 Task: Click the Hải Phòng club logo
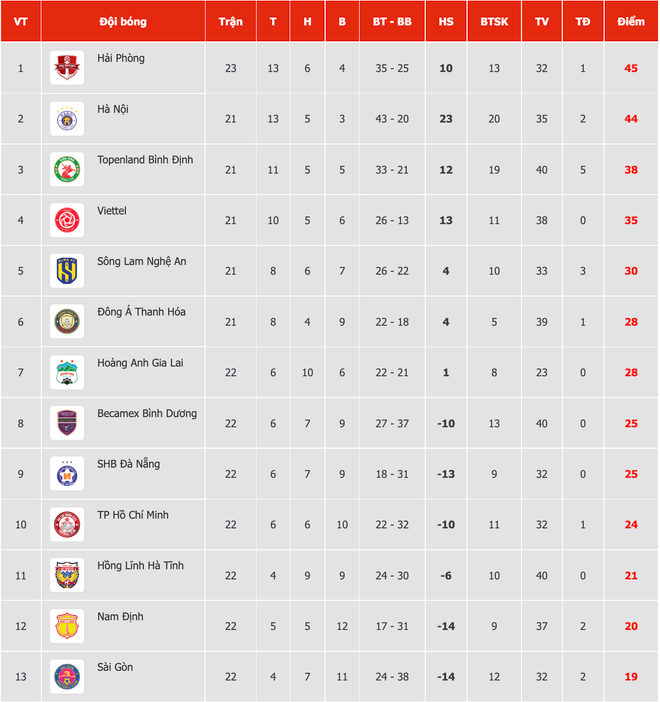point(68,68)
